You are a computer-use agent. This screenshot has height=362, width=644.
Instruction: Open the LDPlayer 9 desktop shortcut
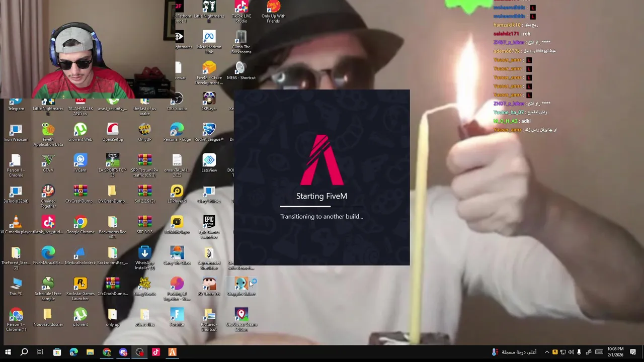point(177,194)
